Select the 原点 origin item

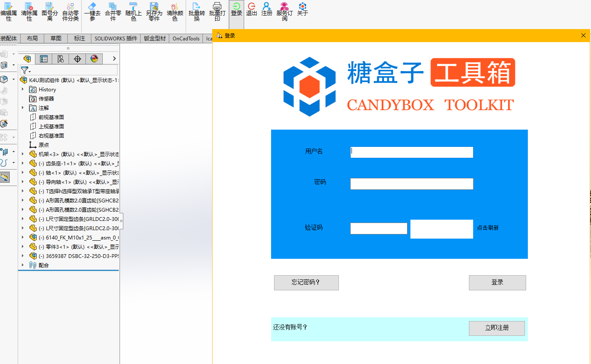click(x=39, y=145)
